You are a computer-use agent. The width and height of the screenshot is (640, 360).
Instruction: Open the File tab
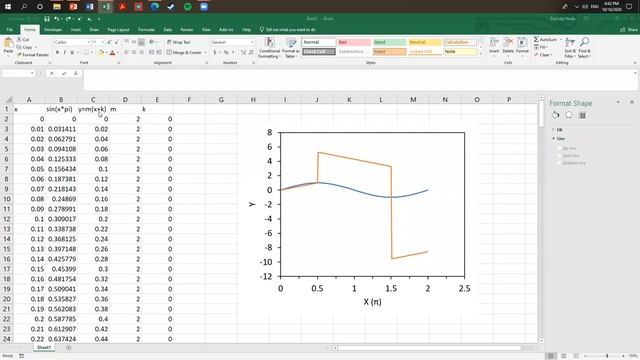point(9,30)
